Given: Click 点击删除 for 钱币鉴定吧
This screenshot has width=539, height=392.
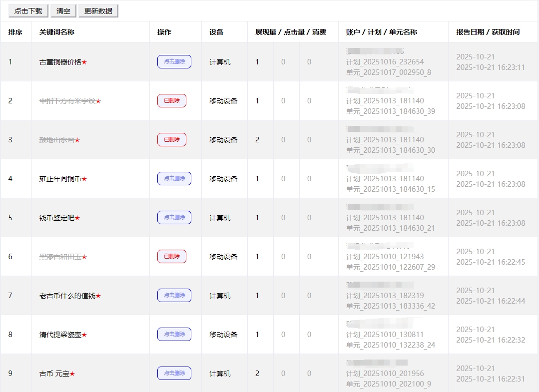Looking at the screenshot, I should click(x=174, y=218).
